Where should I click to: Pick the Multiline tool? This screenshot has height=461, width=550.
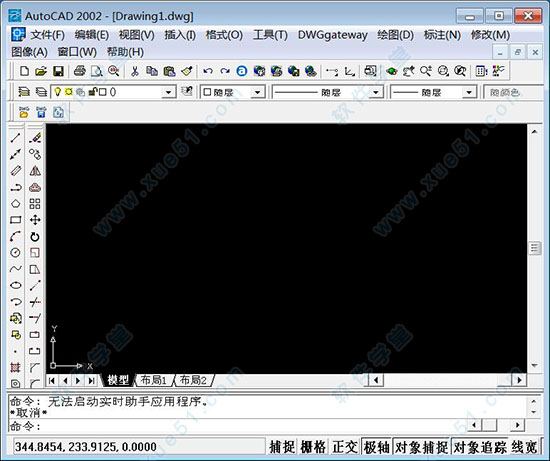click(x=15, y=171)
